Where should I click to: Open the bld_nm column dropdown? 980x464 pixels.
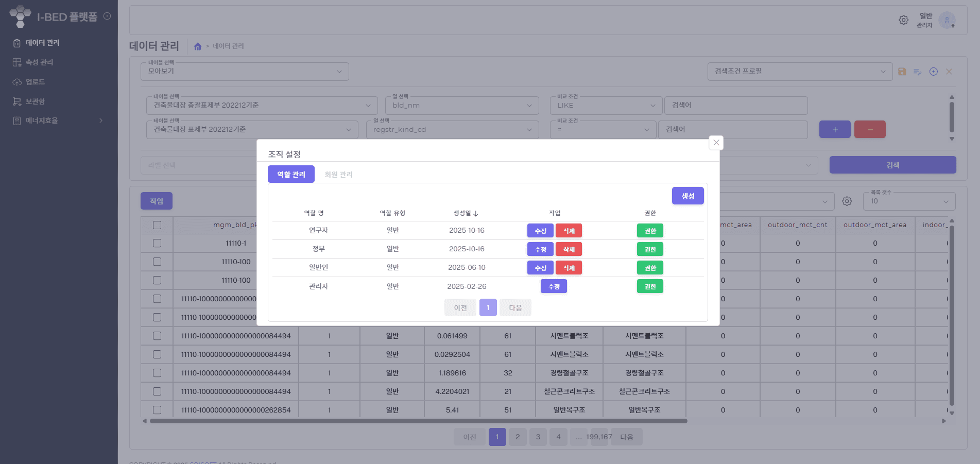tap(462, 106)
